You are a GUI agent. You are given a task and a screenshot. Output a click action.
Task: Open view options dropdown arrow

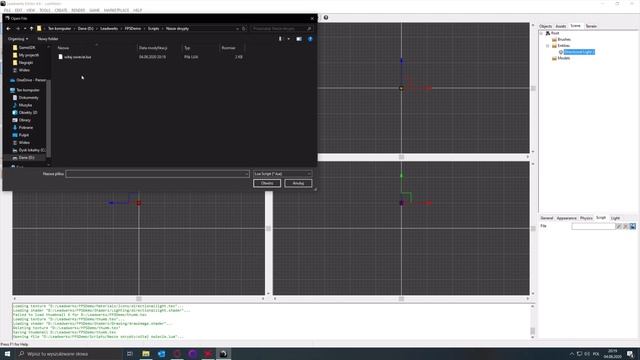[x=289, y=39]
